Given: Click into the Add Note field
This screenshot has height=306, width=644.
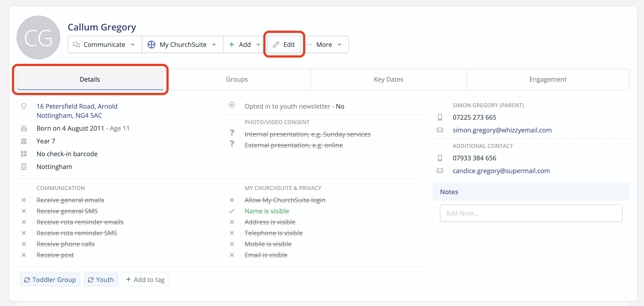Looking at the screenshot, I should click(531, 213).
